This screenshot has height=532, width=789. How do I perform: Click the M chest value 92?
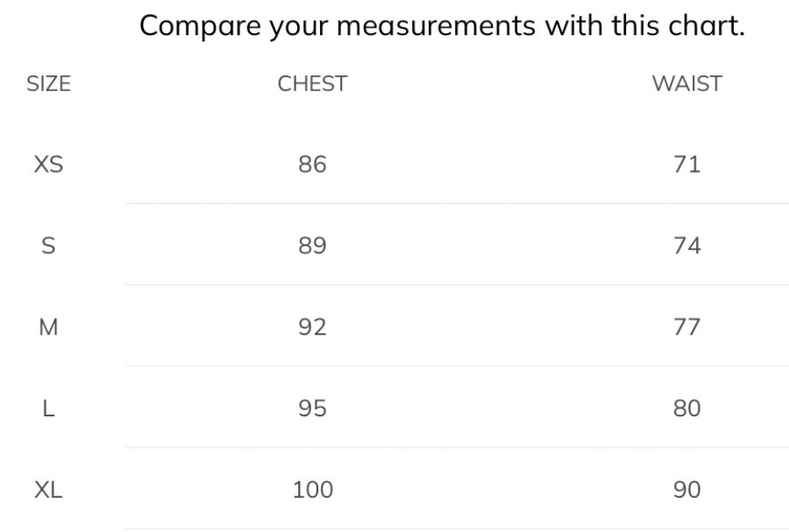(312, 327)
